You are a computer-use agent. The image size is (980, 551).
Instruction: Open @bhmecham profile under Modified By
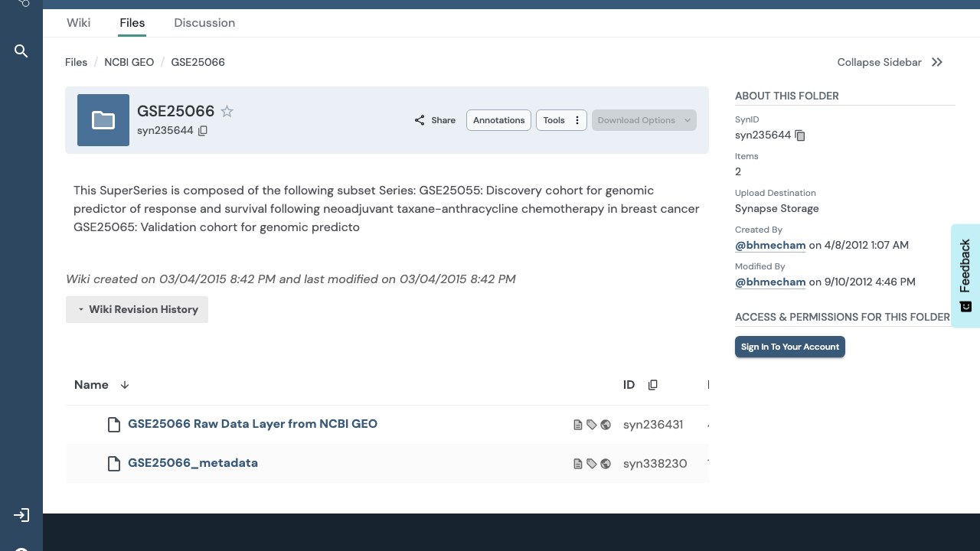pos(770,282)
